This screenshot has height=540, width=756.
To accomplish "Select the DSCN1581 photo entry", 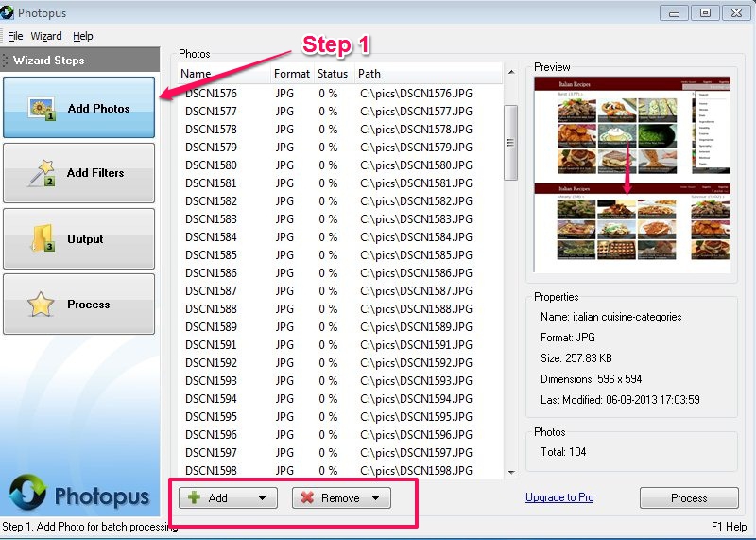I will (x=340, y=183).
